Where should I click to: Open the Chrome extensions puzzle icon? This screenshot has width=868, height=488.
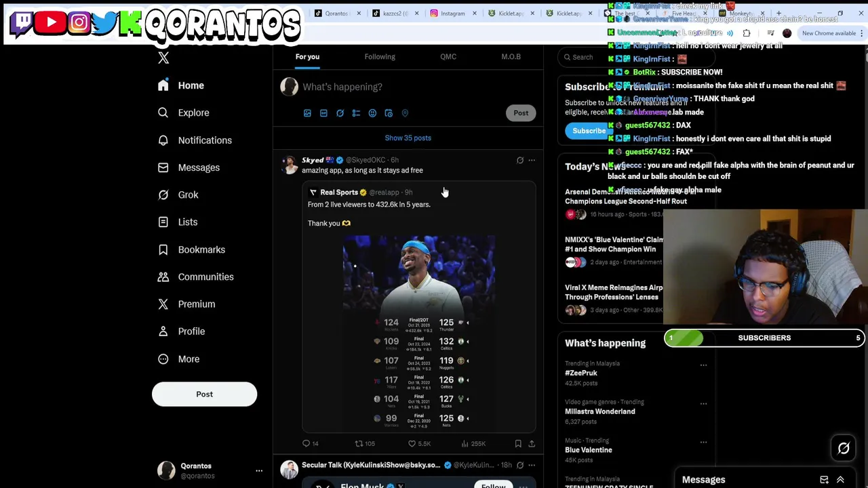click(x=747, y=33)
